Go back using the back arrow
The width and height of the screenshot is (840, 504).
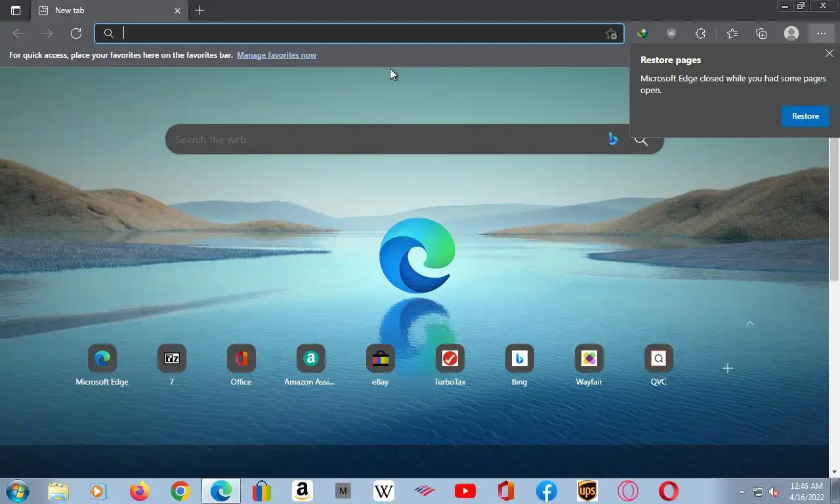click(x=18, y=33)
